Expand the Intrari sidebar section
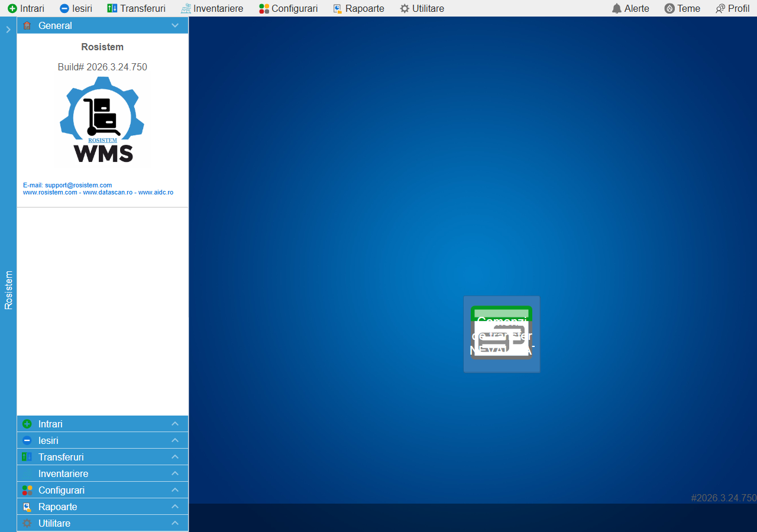This screenshot has width=757, height=532. (175, 424)
